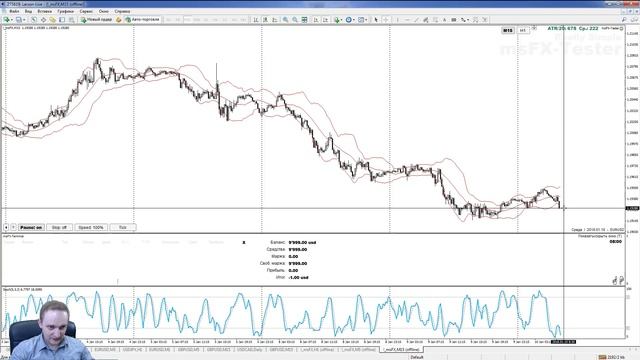The height and width of the screenshot is (360, 640).
Task: Select the H1 timeframe button
Action: (522, 30)
